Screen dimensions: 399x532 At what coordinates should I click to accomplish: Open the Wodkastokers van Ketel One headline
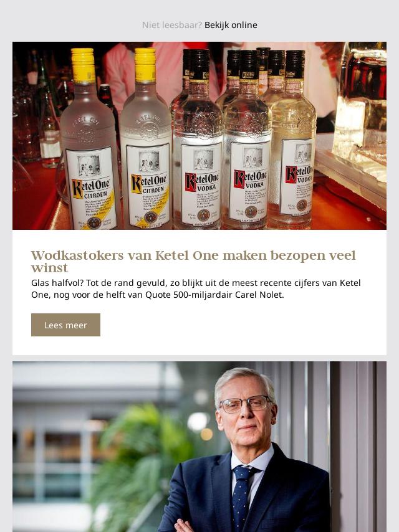point(193,261)
